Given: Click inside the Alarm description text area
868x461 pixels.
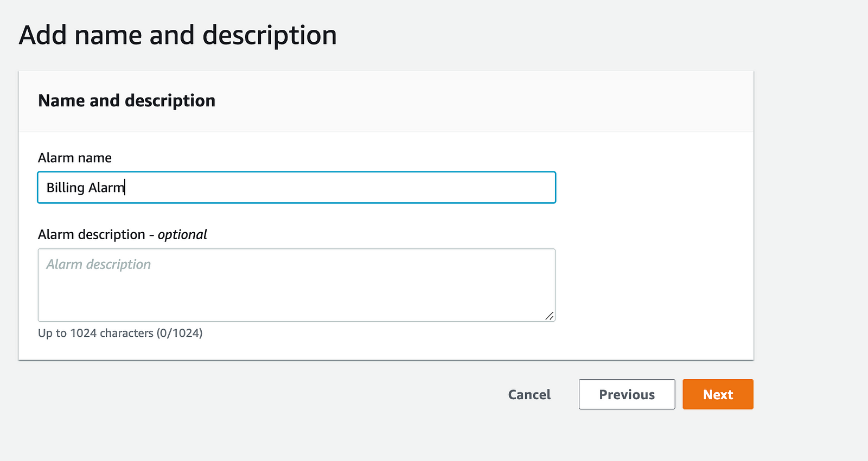Looking at the screenshot, I should click(296, 285).
